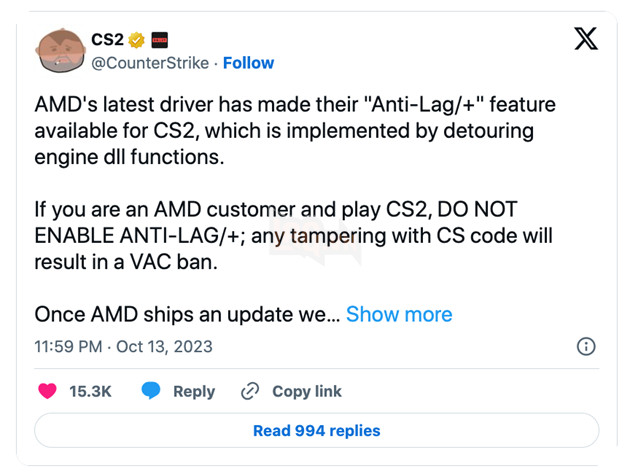Click the gold verified badge
This screenshot has height=474, width=630.
tap(137, 40)
